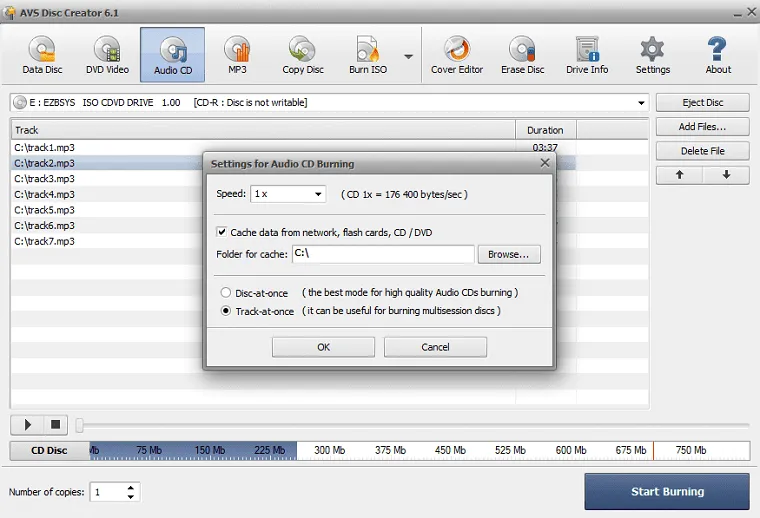Minimize the AVS Disc Creator window
The width and height of the screenshot is (760, 518).
pyautogui.click(x=737, y=13)
